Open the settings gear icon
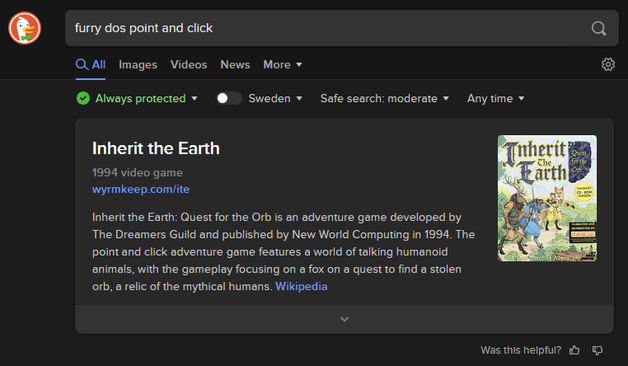628x366 pixels. tap(608, 64)
